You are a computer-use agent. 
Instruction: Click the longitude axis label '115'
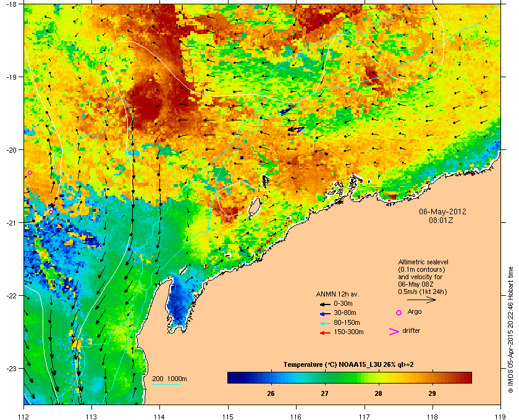point(228,417)
